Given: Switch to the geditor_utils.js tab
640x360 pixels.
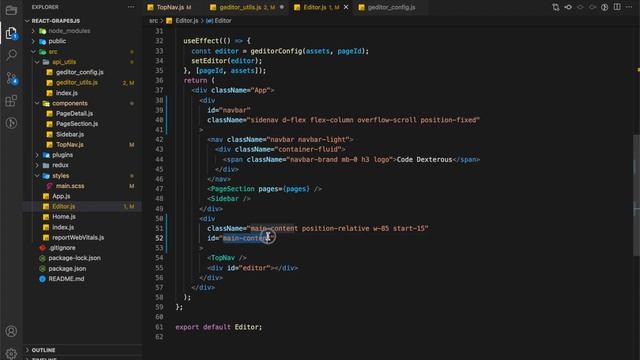Looking at the screenshot, I should point(246,7).
